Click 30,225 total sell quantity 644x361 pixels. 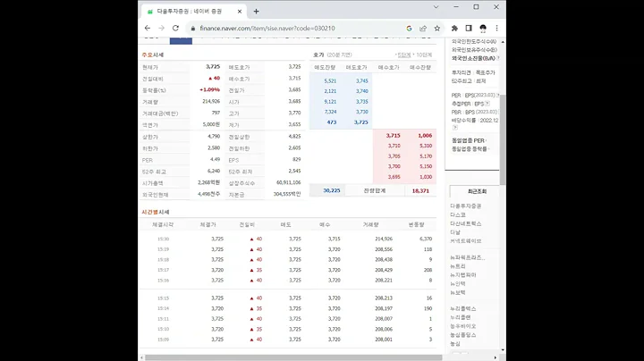(x=332, y=190)
